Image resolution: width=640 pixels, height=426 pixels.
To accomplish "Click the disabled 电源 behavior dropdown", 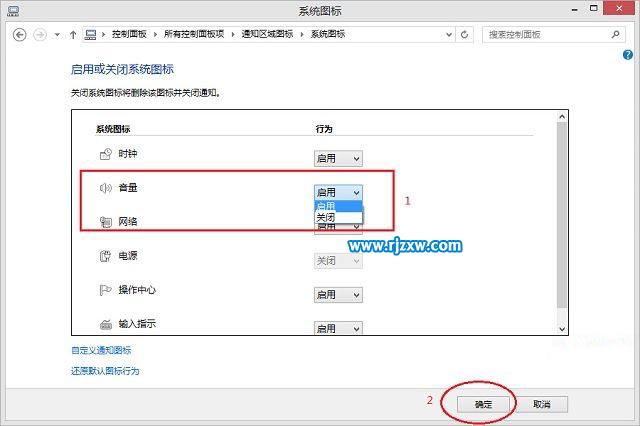I will [x=338, y=261].
